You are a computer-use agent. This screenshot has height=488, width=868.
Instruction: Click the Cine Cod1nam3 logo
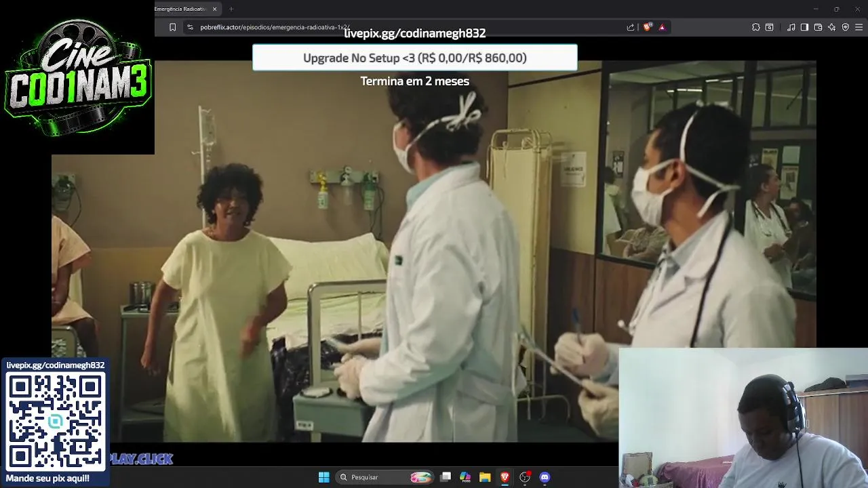pyautogui.click(x=77, y=77)
